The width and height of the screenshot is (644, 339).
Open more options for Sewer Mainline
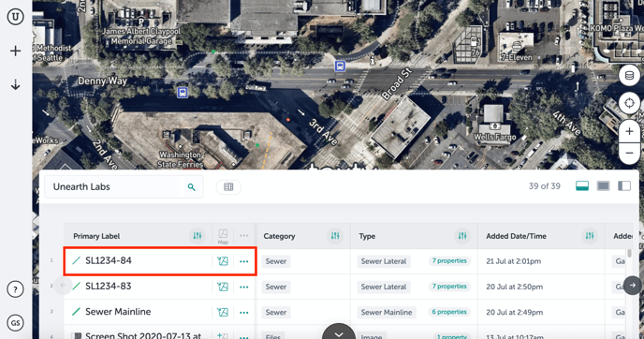(x=244, y=312)
